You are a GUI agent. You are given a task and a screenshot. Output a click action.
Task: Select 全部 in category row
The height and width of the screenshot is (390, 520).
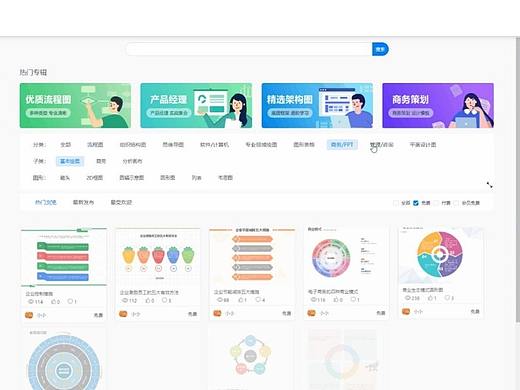[66, 145]
